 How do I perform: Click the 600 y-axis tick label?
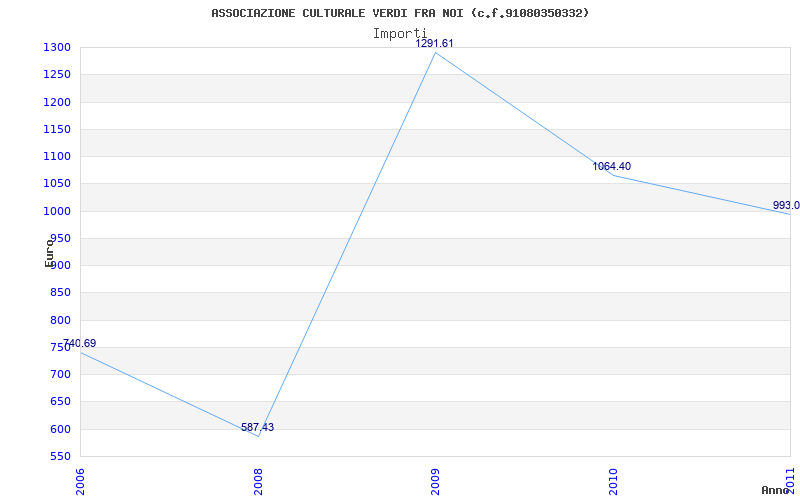click(x=60, y=429)
